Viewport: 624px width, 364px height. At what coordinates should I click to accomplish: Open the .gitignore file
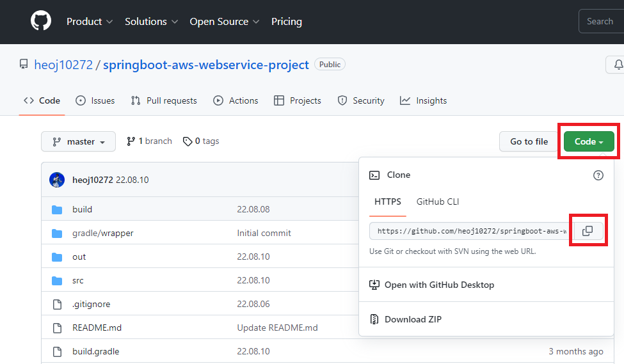coord(91,305)
